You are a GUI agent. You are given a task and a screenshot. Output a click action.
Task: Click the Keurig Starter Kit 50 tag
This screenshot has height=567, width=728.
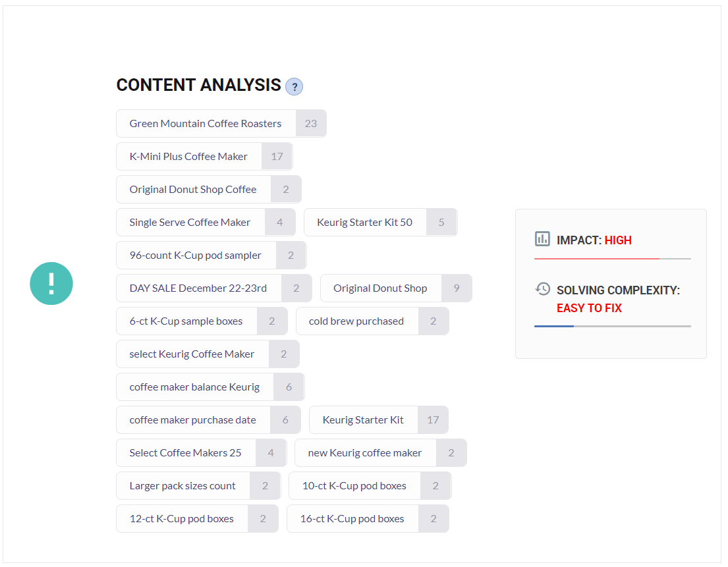point(381,222)
